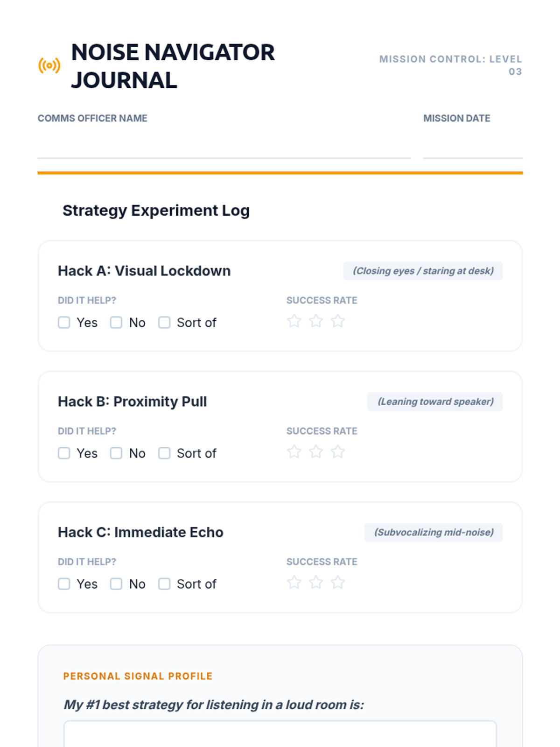Rate Hack A Visual Lockdown one star
Image resolution: width=560 pixels, height=747 pixels.
pos(294,321)
